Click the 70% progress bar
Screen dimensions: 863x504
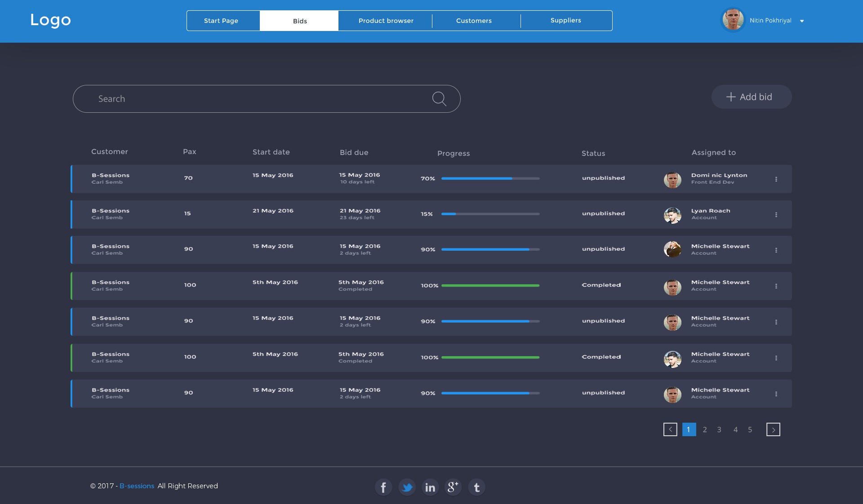490,178
